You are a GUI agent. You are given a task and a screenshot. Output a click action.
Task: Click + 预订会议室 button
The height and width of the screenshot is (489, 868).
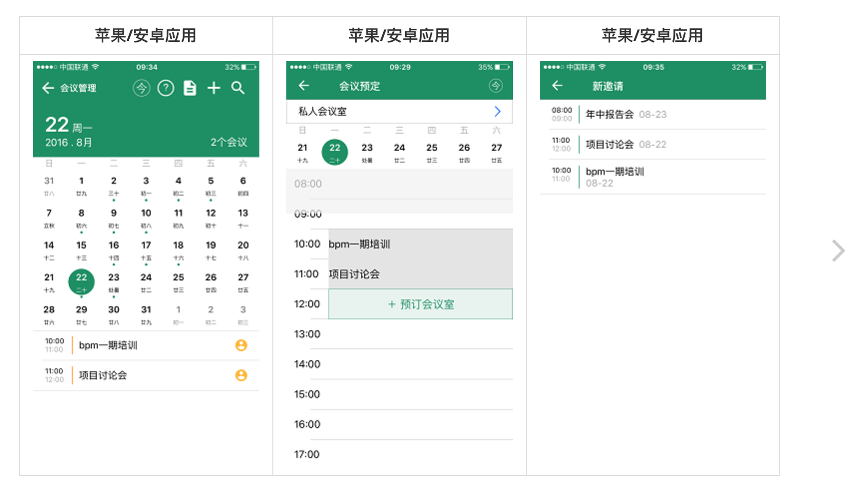421,304
